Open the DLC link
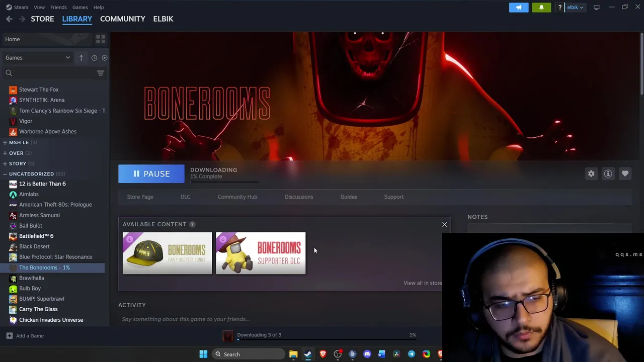The width and height of the screenshot is (644, 362). coord(186,197)
